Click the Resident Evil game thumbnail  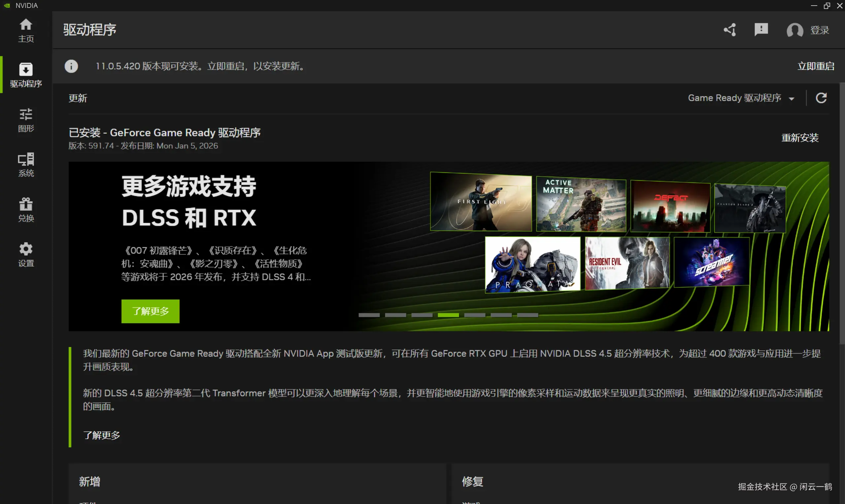click(x=627, y=263)
